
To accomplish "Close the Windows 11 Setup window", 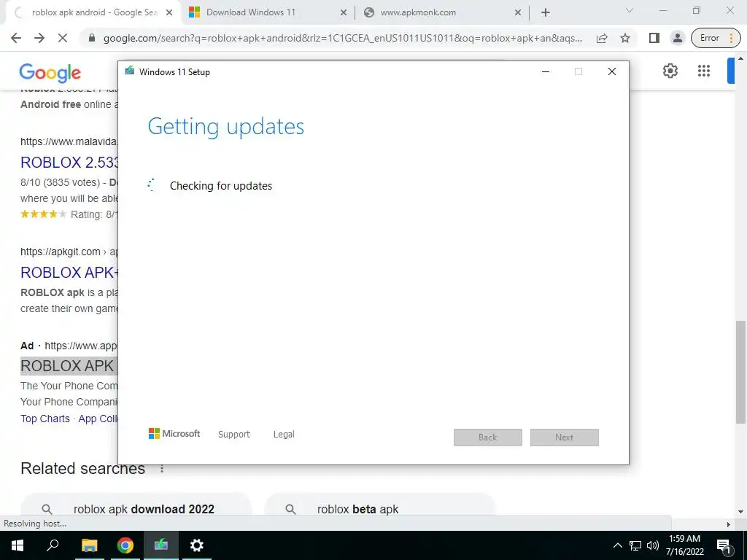I will pos(612,72).
